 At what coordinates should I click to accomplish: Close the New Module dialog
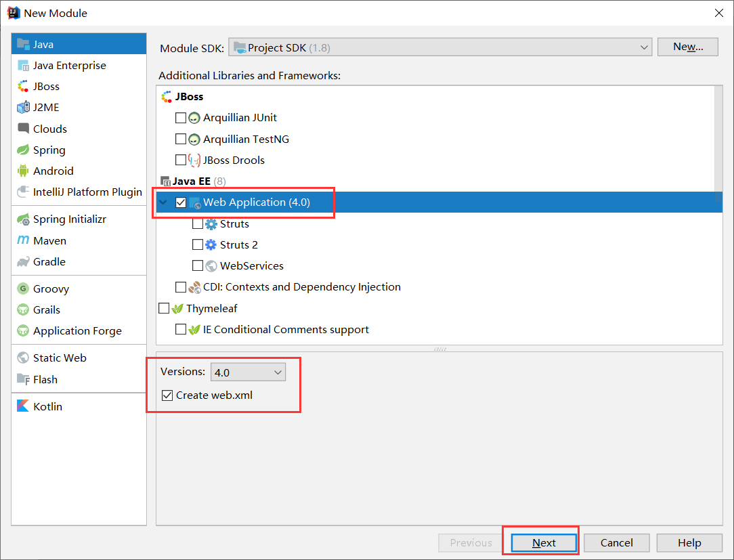(x=719, y=13)
